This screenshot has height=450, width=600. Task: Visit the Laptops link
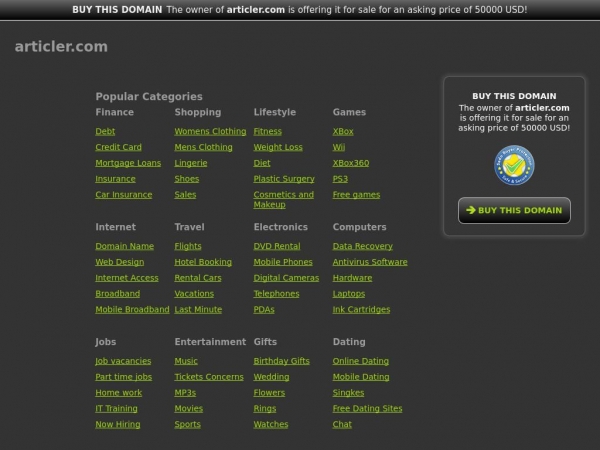pyautogui.click(x=349, y=293)
